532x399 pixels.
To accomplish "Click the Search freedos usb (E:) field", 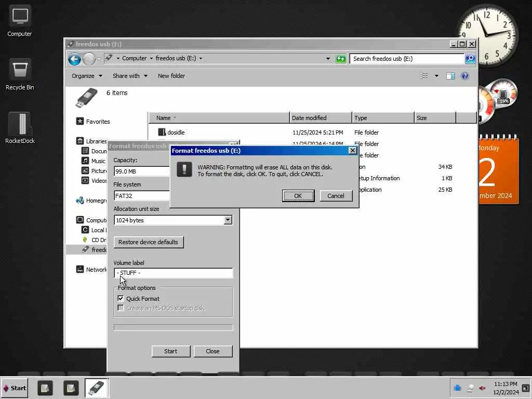I will pos(406,59).
